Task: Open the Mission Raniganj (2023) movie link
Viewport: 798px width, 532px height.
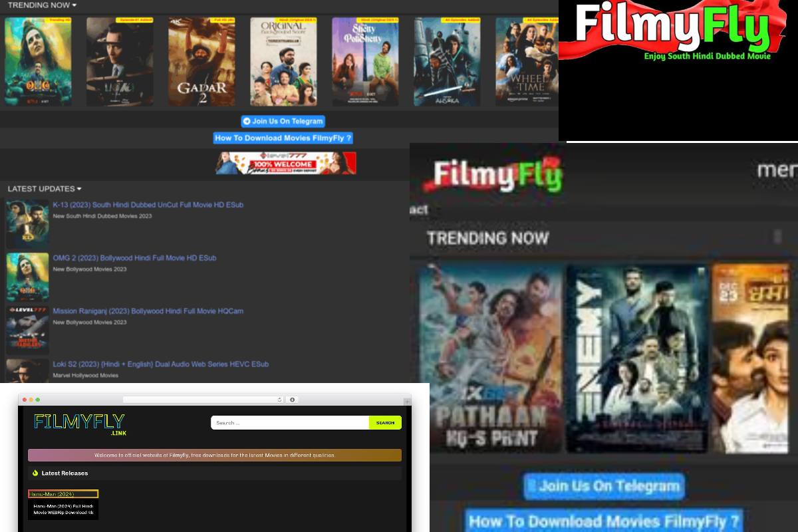Action: tap(148, 311)
